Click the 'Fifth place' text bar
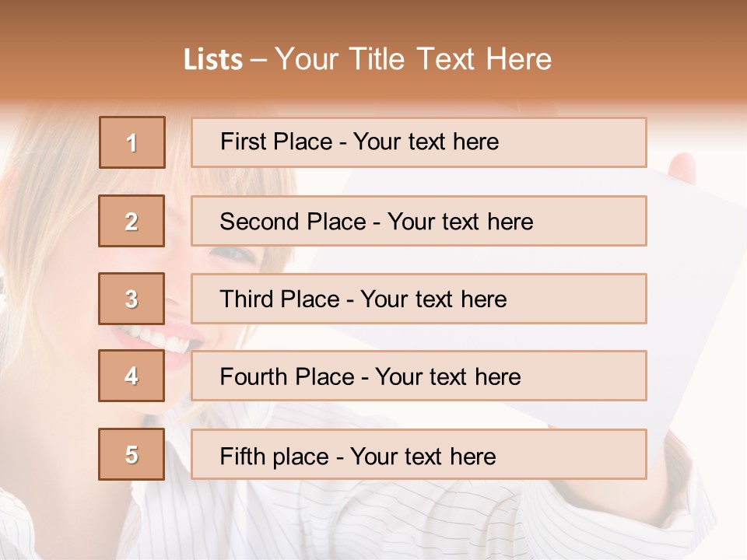This screenshot has height=560, width=747. (x=419, y=454)
